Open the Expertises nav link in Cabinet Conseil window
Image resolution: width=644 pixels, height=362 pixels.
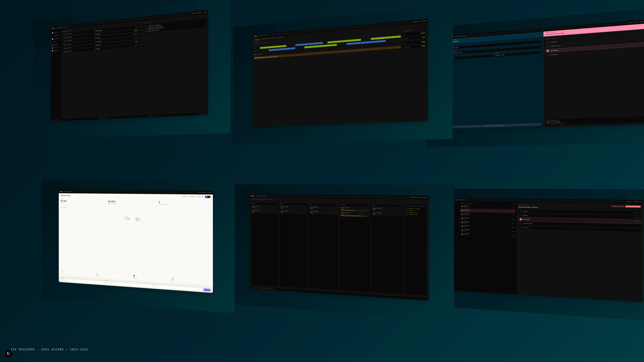185,197
